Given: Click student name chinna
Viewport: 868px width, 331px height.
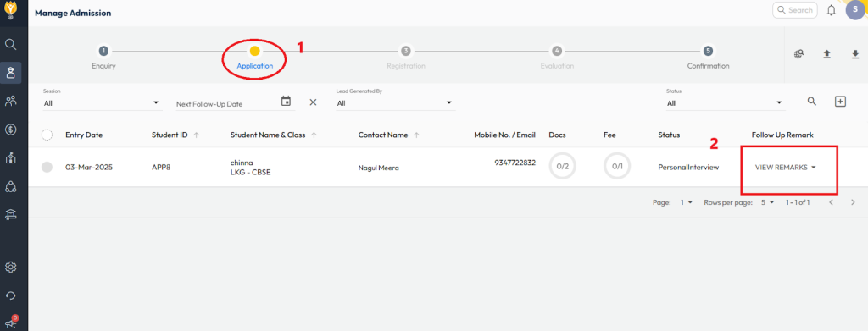Looking at the screenshot, I should pos(242,163).
